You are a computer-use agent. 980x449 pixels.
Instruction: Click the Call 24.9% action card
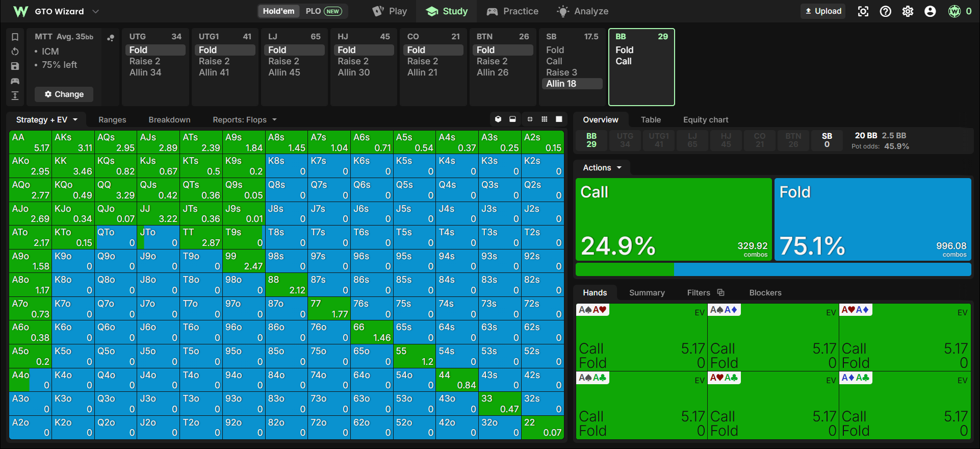pyautogui.click(x=674, y=219)
